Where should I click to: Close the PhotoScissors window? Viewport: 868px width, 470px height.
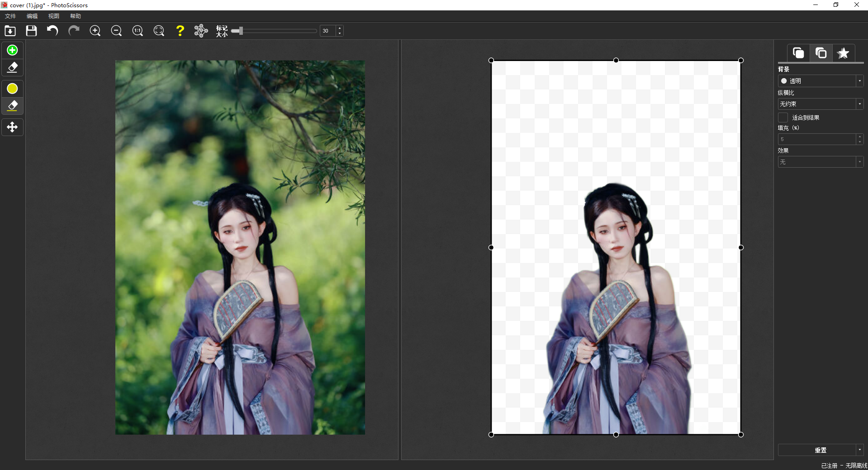coord(857,5)
